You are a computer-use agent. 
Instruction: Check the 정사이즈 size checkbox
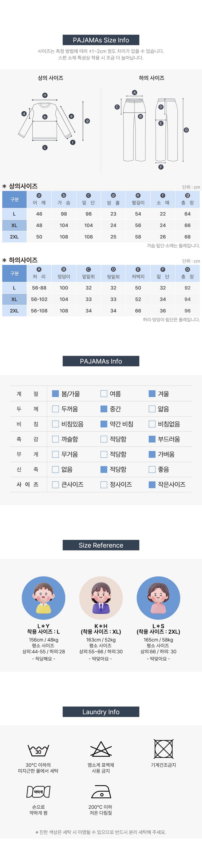pos(104,484)
